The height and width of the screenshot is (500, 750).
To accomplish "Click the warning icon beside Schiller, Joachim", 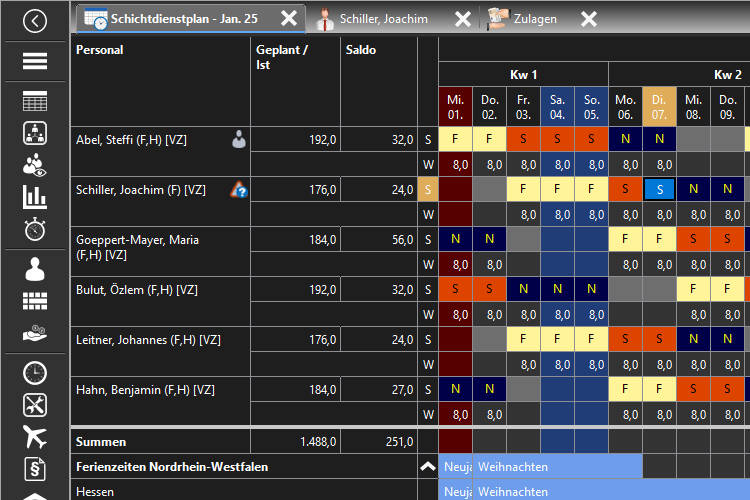I will point(238,189).
